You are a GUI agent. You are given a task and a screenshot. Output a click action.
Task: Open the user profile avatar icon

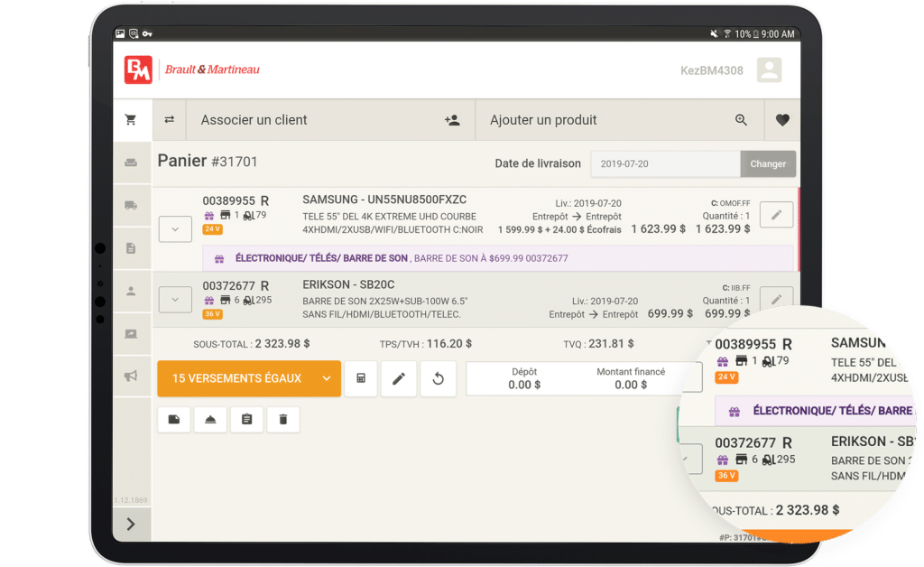[769, 70]
